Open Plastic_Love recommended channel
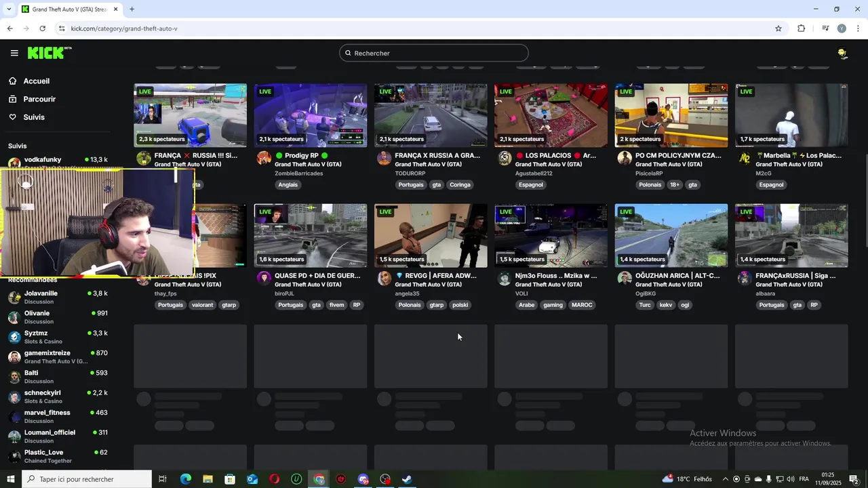The image size is (868, 488). tap(58, 456)
